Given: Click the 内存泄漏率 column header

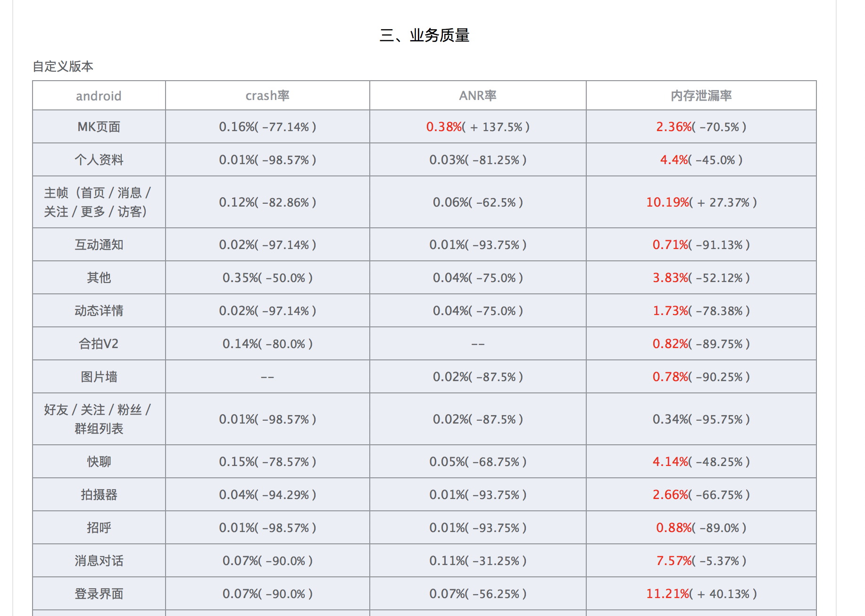Looking at the screenshot, I should coord(701,96).
